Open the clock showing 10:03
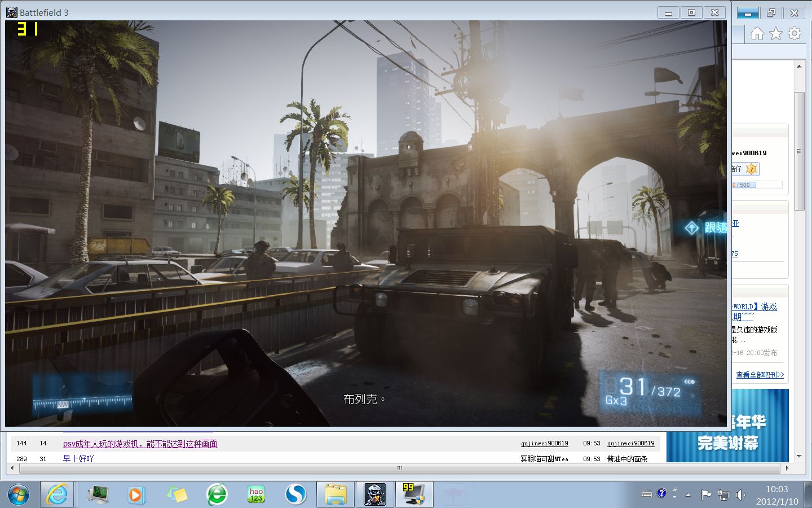 (x=776, y=489)
